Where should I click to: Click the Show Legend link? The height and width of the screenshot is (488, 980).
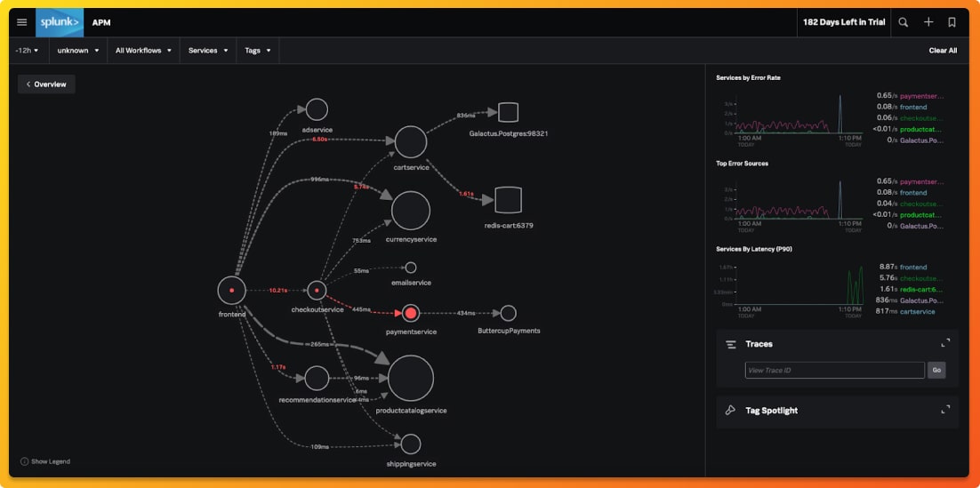[51, 461]
